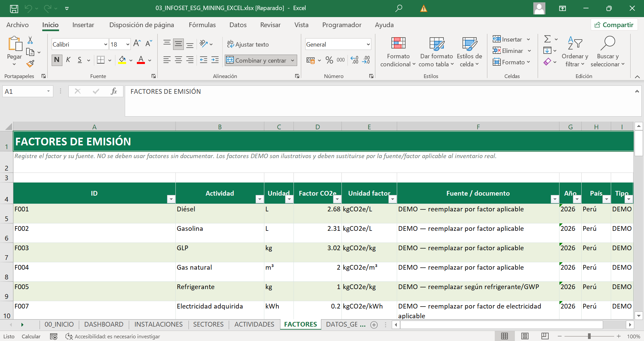Open the account profile picture
The height and width of the screenshot is (341, 644).
pyautogui.click(x=539, y=8)
